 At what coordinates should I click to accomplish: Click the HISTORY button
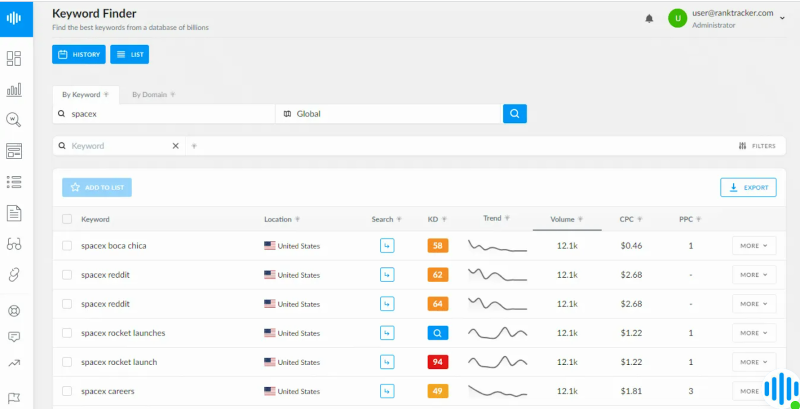click(x=79, y=55)
